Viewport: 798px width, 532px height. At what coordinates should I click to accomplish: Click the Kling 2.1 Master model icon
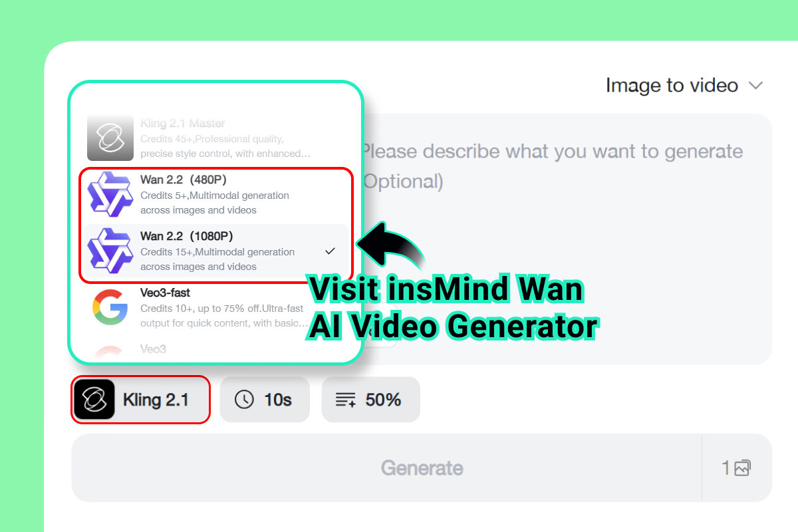(x=110, y=138)
